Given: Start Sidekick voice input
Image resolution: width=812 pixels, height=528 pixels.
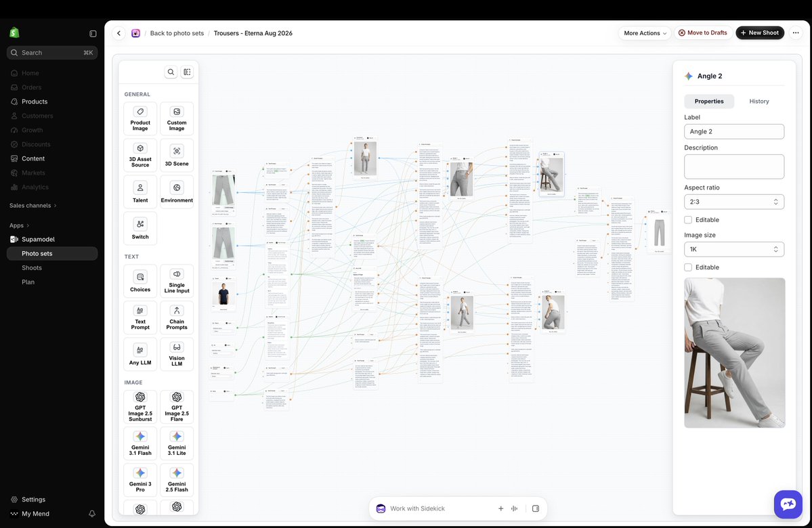Looking at the screenshot, I should click(514, 508).
